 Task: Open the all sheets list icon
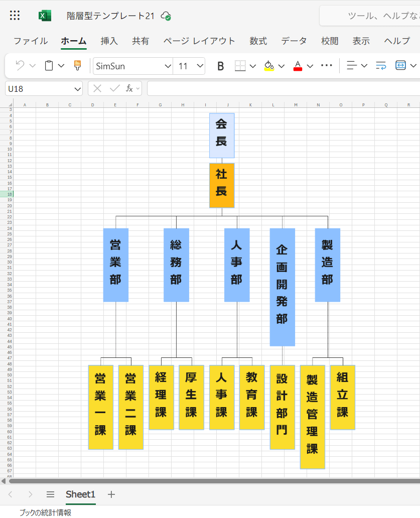click(x=50, y=494)
